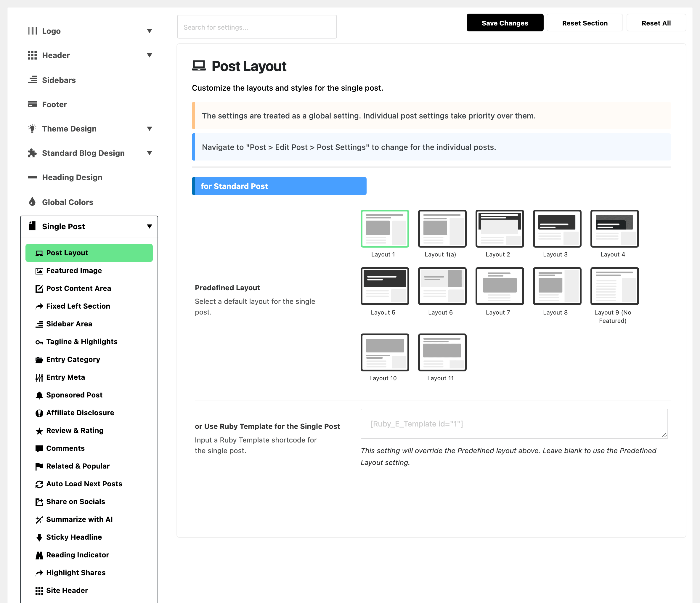Collapse the Single Post section arrow

pos(149,226)
